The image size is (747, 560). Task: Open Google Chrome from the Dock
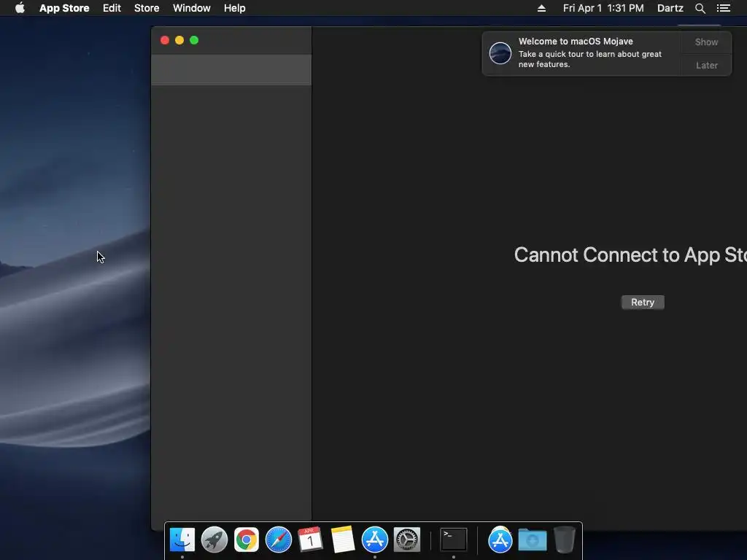pyautogui.click(x=247, y=540)
